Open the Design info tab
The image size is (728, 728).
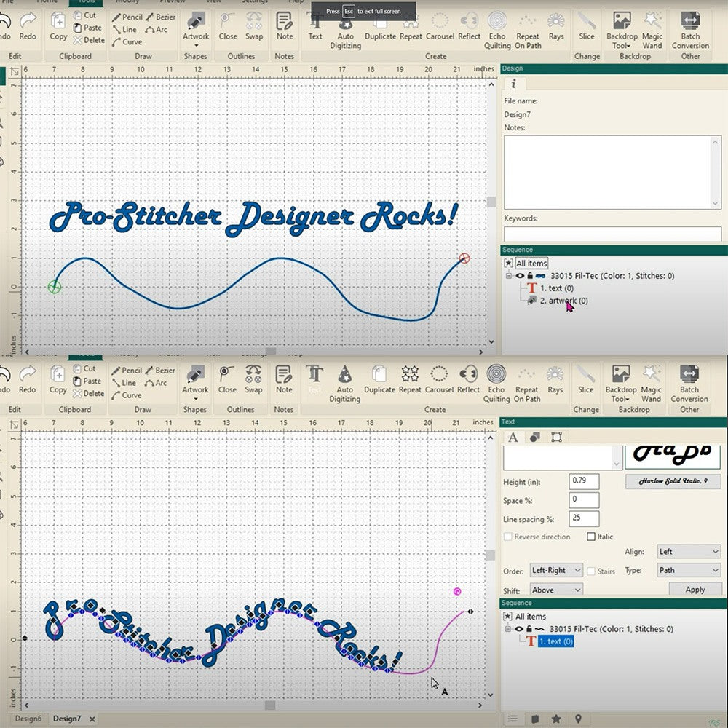coord(513,84)
